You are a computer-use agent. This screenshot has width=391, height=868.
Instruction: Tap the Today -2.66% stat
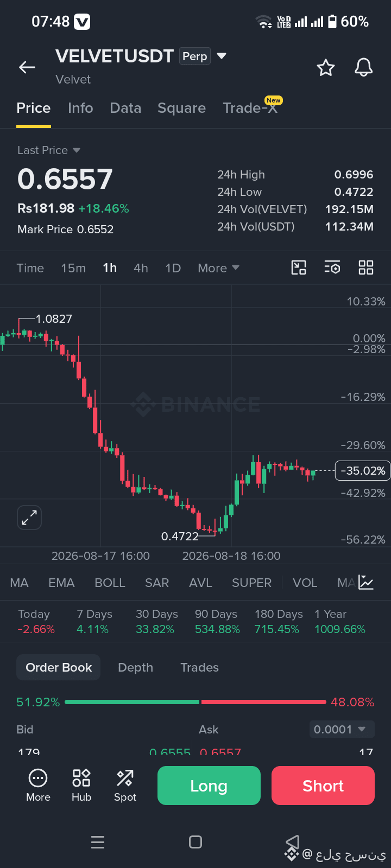(36, 622)
